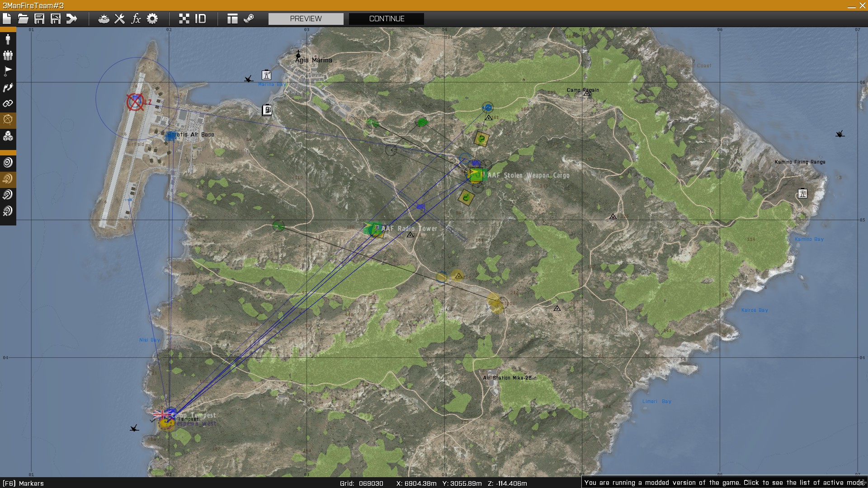Open the fx functions viewer
The height and width of the screenshot is (488, 868).
click(136, 19)
